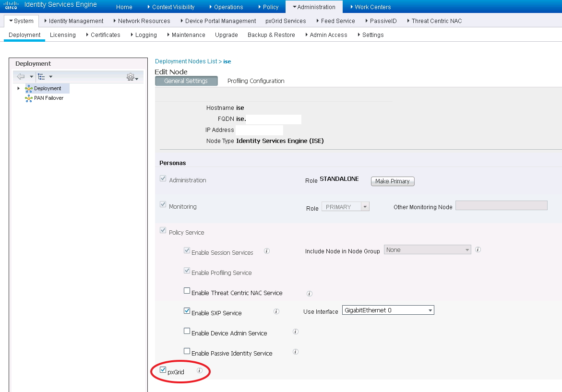Toggle the Policy Service checkbox
The image size is (562, 392).
(163, 230)
